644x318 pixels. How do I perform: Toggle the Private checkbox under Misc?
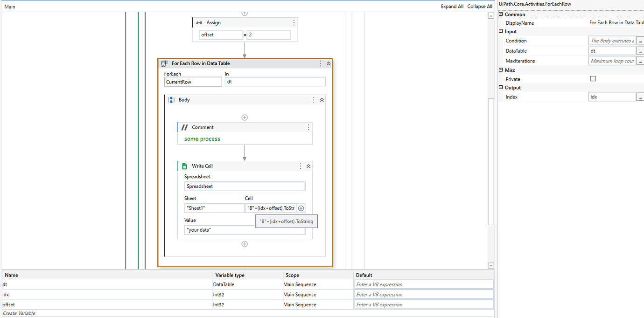pos(593,78)
